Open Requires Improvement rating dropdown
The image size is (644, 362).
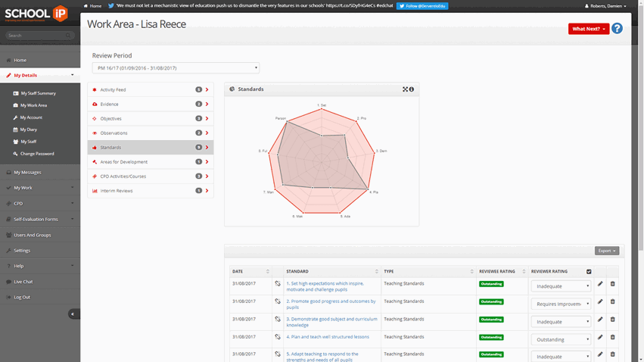[x=561, y=304]
